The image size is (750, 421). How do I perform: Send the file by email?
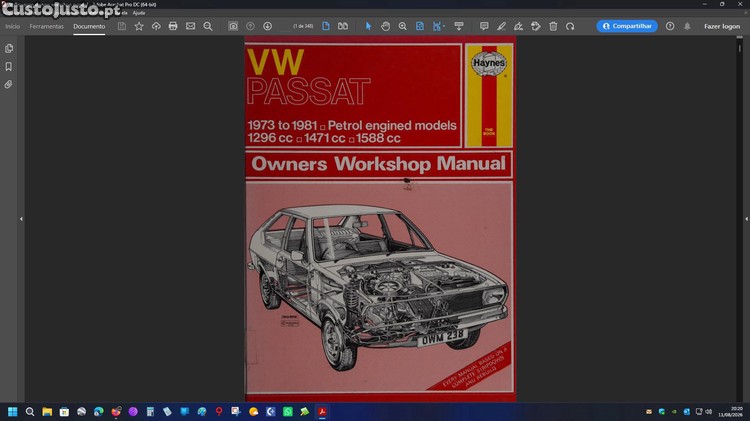pos(190,26)
